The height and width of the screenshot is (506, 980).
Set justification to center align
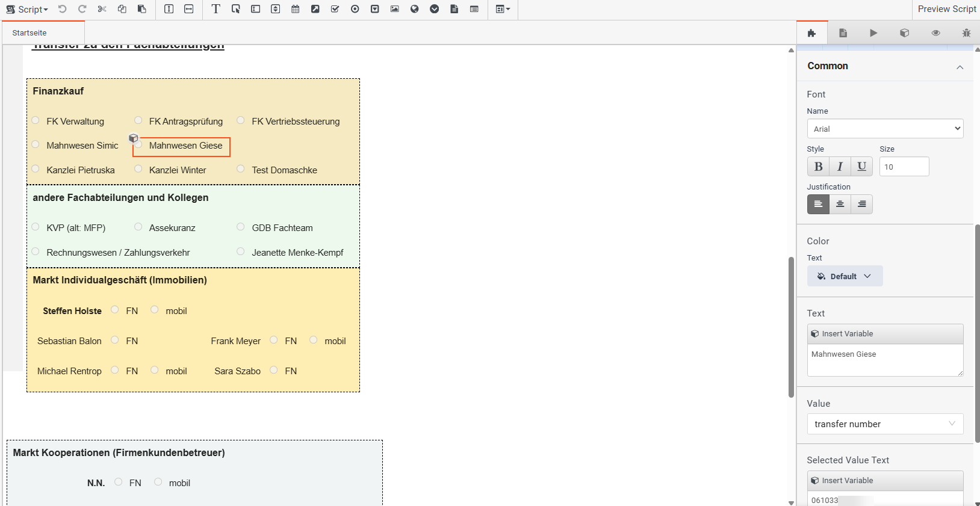[840, 205]
